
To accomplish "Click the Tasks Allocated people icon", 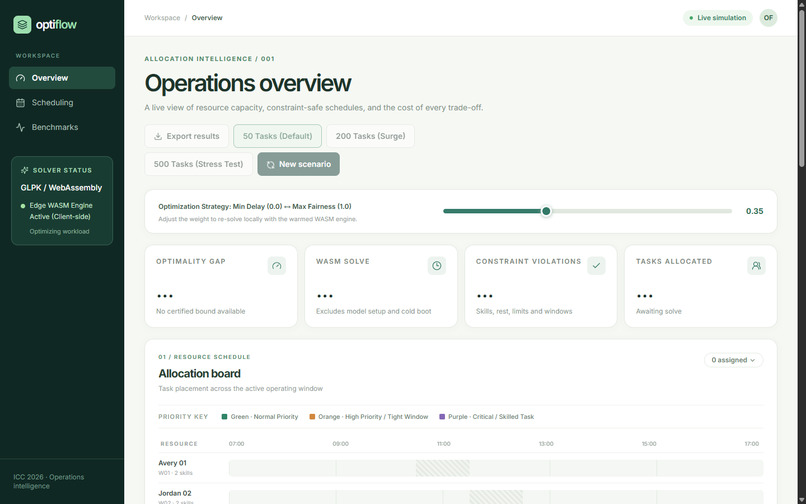I will pyautogui.click(x=756, y=266).
